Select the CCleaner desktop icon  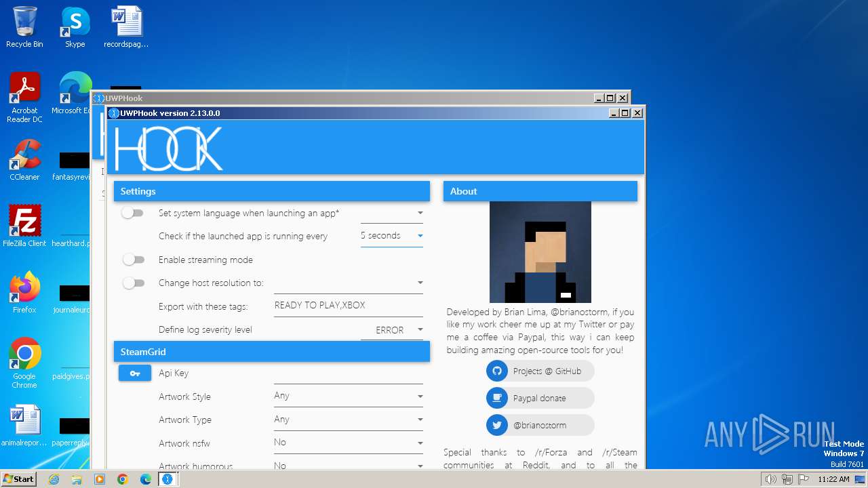[x=24, y=160]
